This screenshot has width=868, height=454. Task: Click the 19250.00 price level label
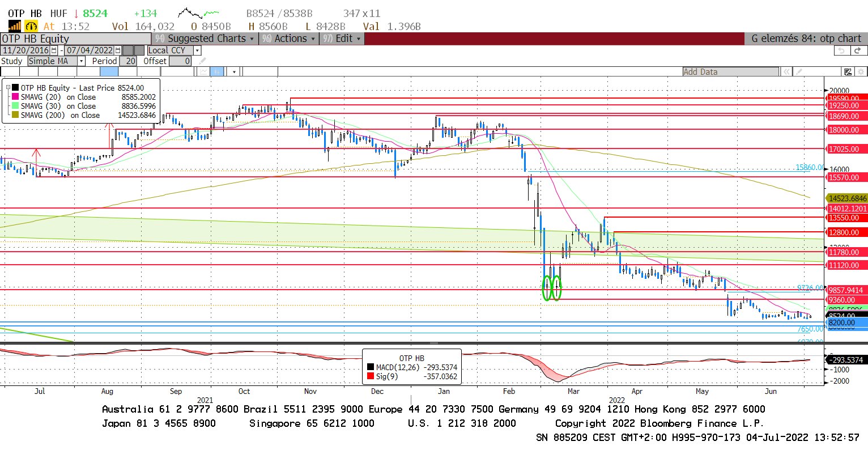(x=847, y=105)
